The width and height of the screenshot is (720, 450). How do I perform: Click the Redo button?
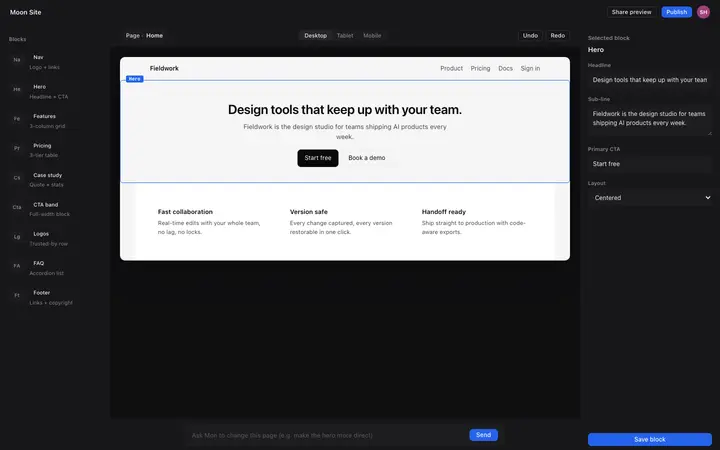pyautogui.click(x=557, y=35)
